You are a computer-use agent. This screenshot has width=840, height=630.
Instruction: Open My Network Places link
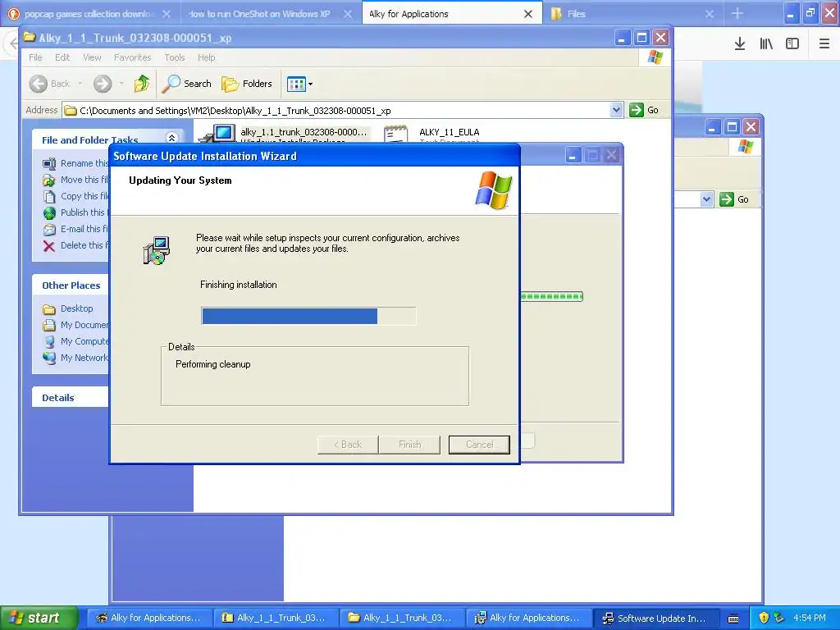point(84,358)
